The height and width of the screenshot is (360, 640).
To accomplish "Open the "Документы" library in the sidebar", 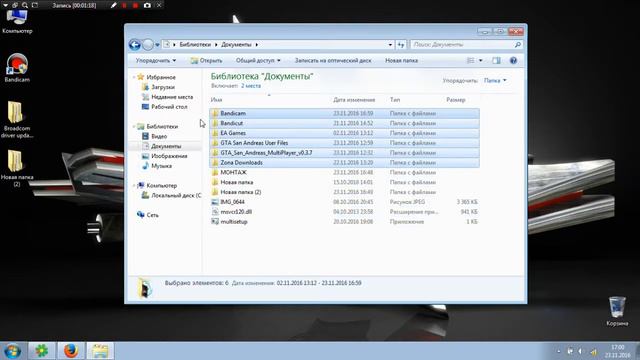I will coord(166,146).
